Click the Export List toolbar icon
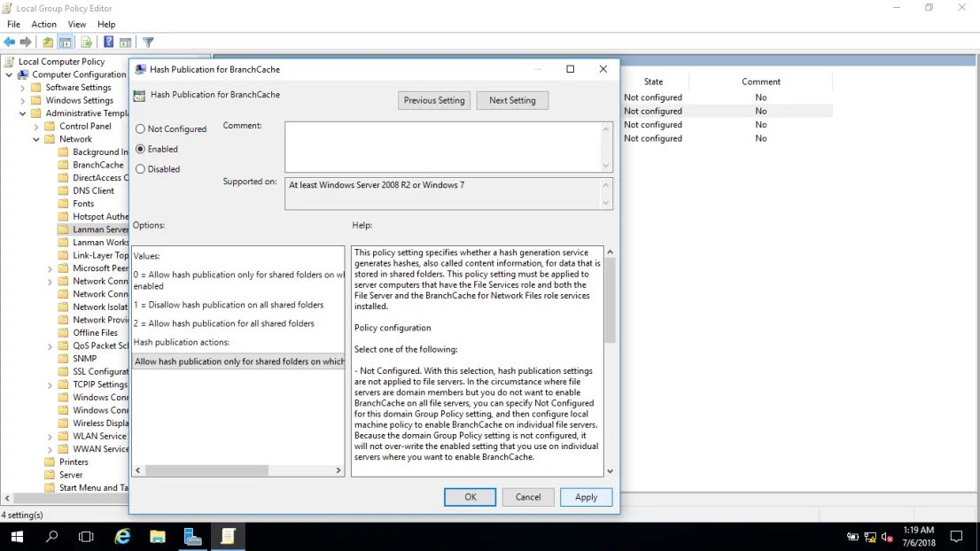 [x=86, y=42]
